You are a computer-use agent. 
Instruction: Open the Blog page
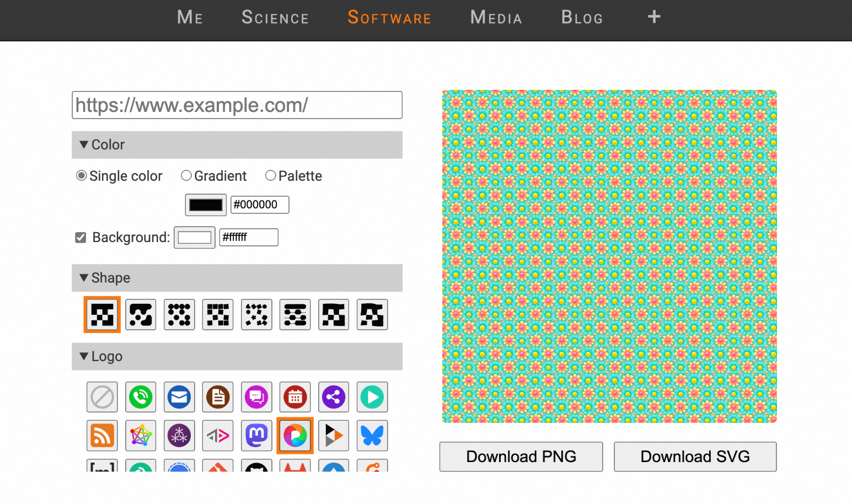[x=582, y=17]
